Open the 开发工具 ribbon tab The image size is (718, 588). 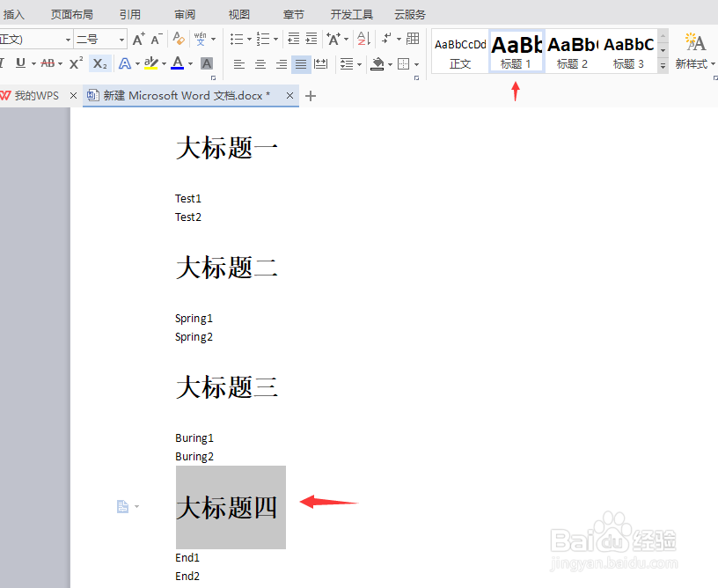pos(352,15)
